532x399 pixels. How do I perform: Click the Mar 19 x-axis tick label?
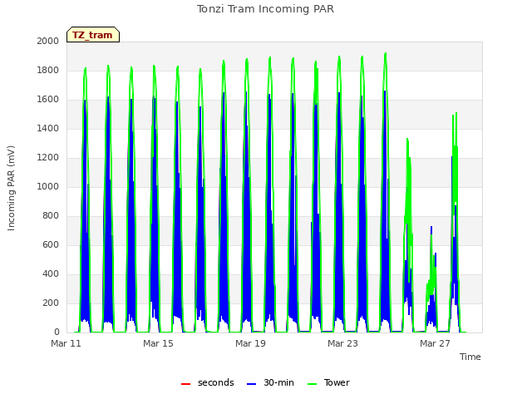tap(250, 343)
